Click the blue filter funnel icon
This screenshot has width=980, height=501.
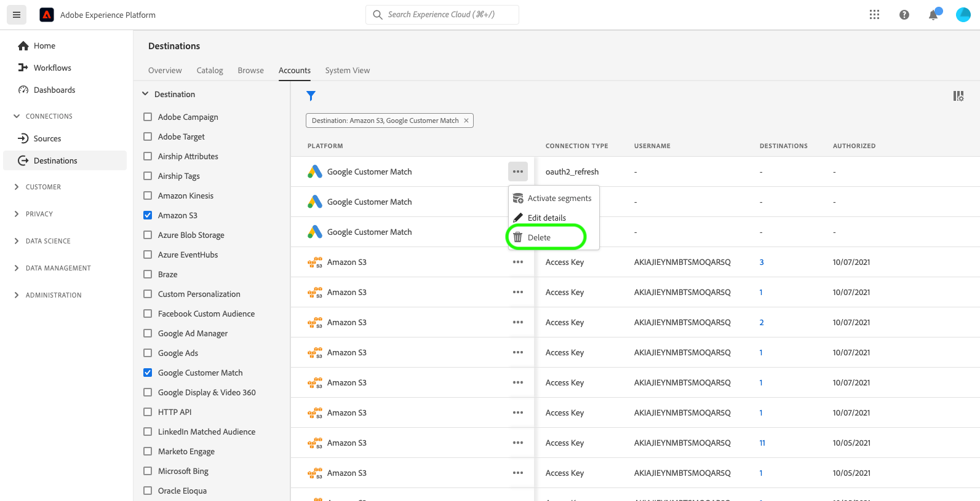coord(311,96)
